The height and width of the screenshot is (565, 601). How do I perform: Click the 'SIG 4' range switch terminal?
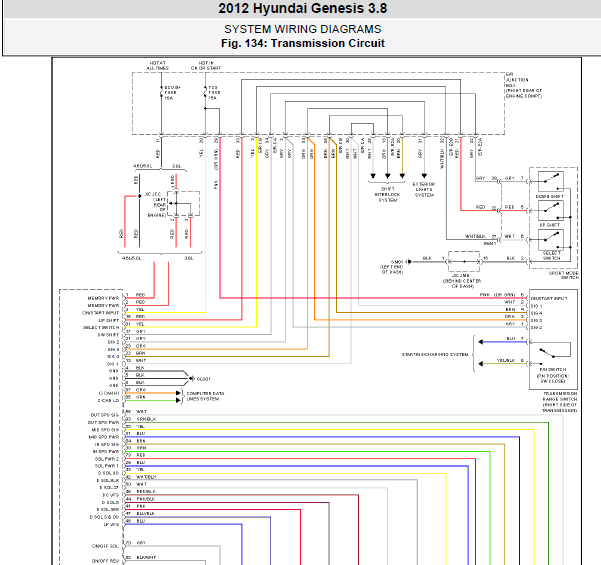537,313
